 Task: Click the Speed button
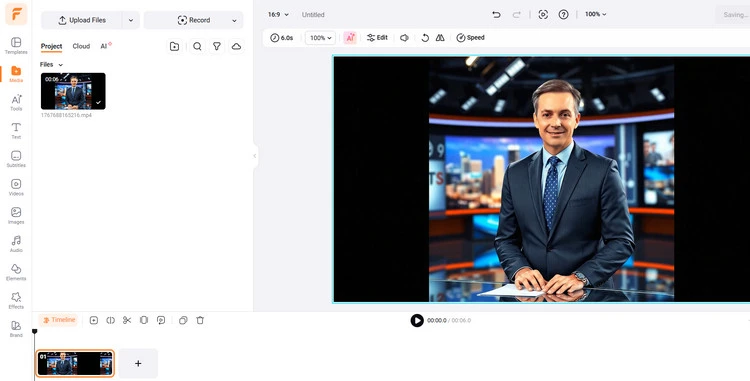coord(470,38)
